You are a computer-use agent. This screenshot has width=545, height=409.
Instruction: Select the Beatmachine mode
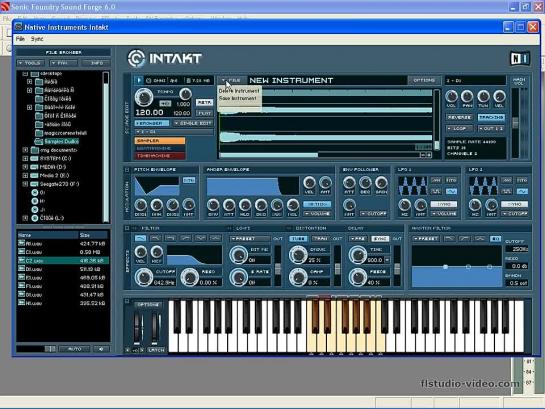pyautogui.click(x=160, y=148)
